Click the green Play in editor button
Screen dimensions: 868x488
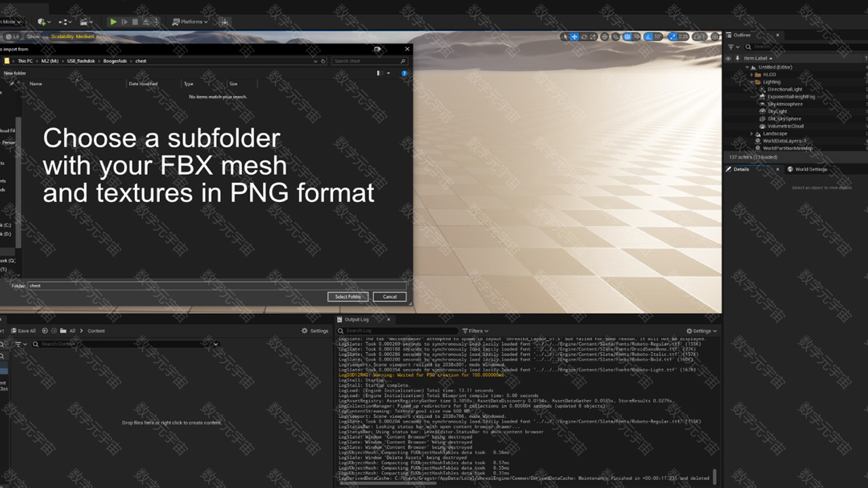(x=113, y=22)
